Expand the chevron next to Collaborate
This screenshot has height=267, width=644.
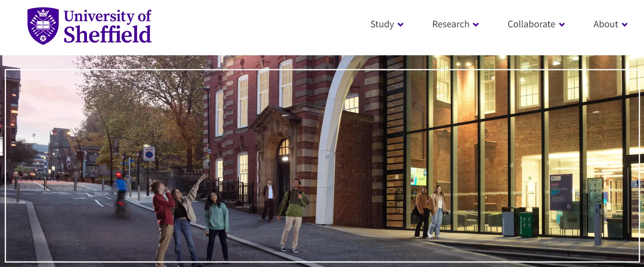(x=562, y=25)
